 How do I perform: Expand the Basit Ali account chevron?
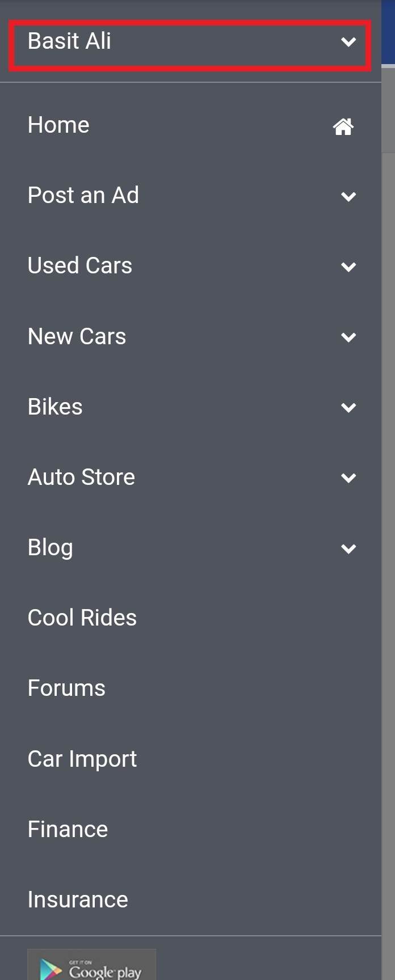tap(348, 41)
